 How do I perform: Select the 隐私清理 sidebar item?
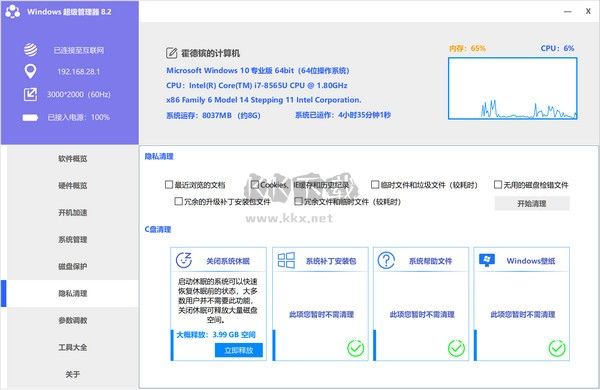pyautogui.click(x=73, y=294)
